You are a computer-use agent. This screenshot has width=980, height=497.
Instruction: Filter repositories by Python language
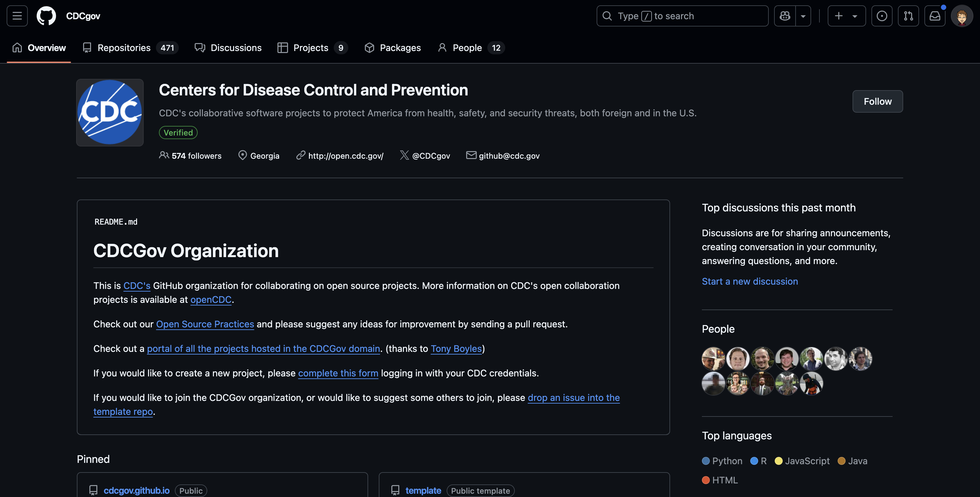click(x=722, y=461)
